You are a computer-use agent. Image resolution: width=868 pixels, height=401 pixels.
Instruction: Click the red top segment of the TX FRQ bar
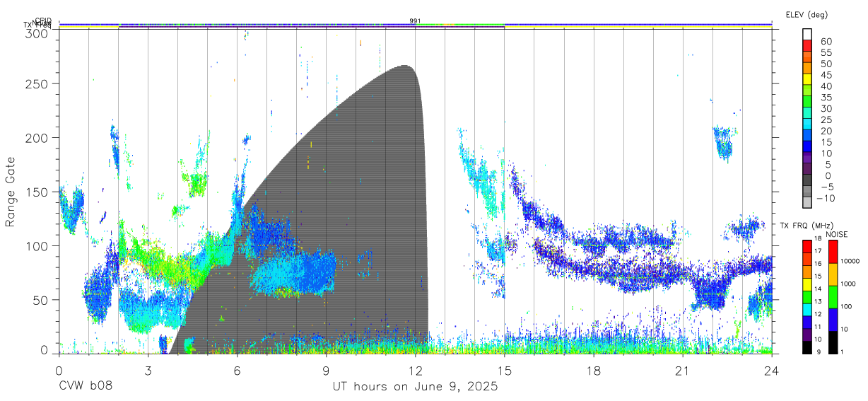[x=807, y=246]
